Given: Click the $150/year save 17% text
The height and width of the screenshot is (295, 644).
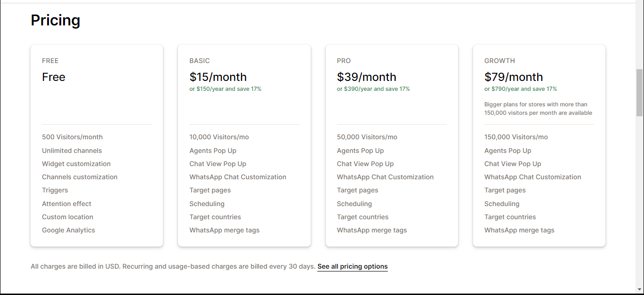Looking at the screenshot, I should point(225,89).
